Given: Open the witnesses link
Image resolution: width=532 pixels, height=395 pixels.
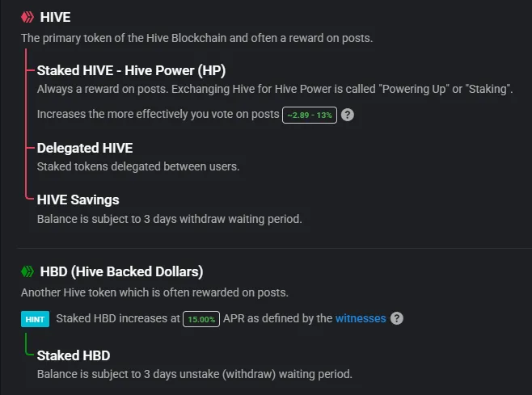Looking at the screenshot, I should 361,318.
